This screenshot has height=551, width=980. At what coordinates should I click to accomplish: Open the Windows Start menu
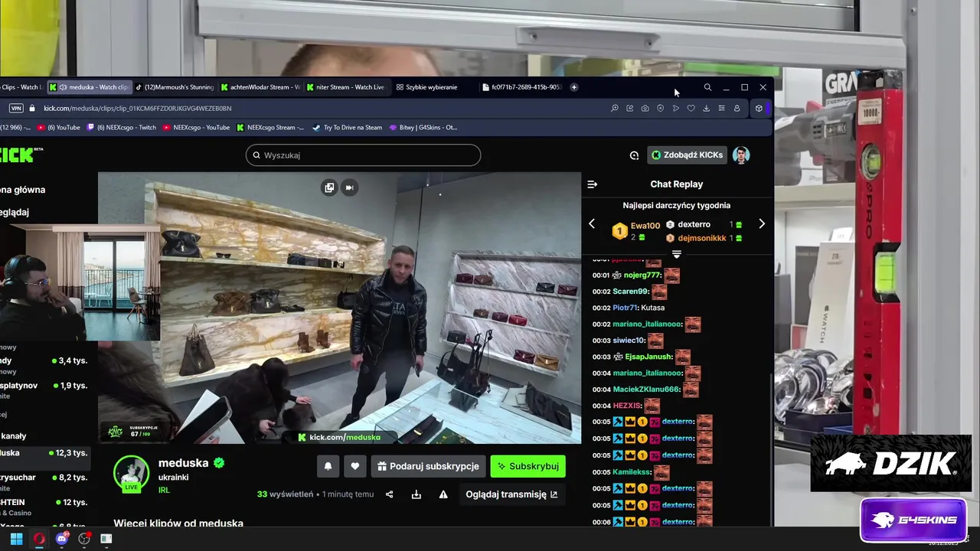click(x=16, y=539)
